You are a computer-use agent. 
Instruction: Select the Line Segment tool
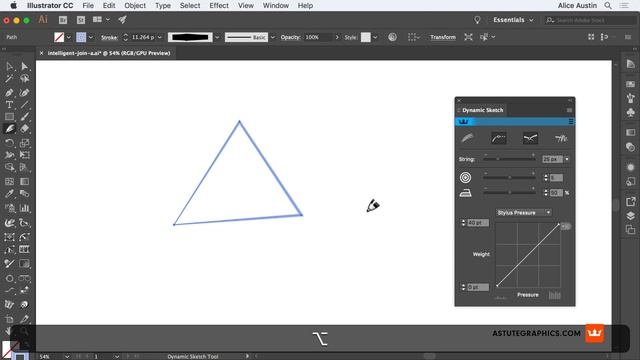pyautogui.click(x=24, y=105)
